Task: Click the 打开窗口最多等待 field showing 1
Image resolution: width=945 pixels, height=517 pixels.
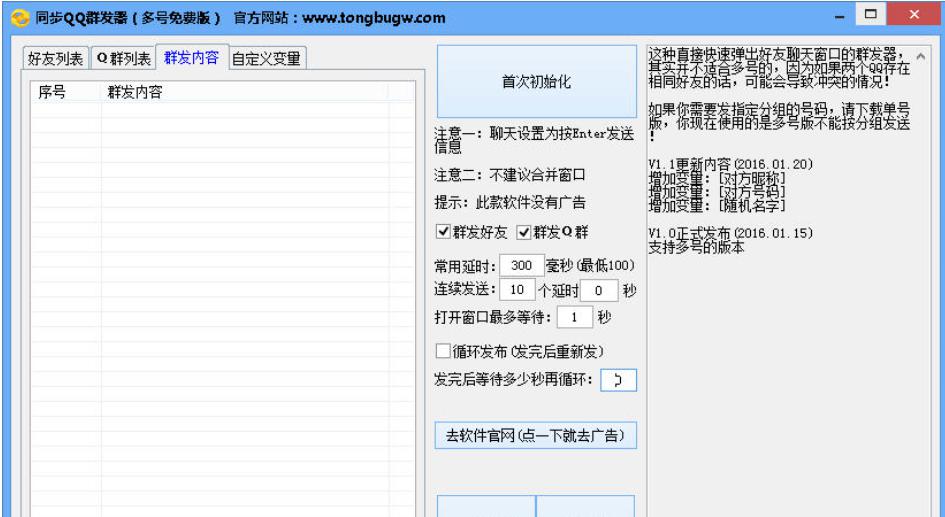Action: pos(574,317)
